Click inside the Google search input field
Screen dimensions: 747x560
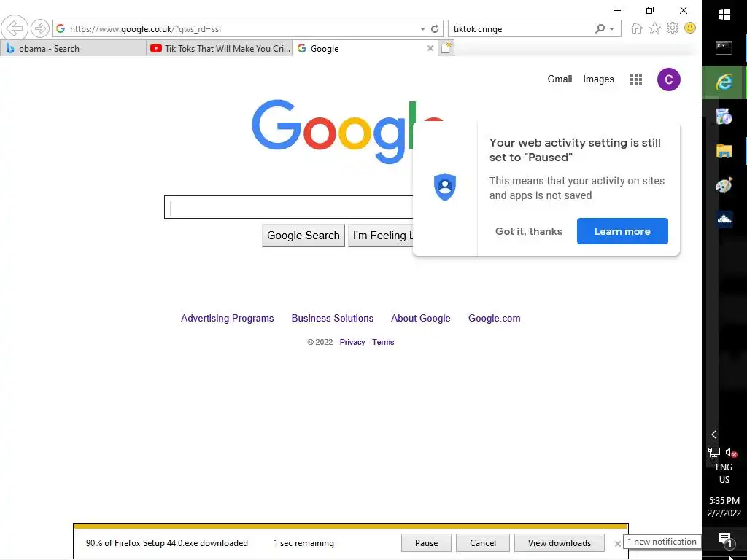[x=289, y=207]
